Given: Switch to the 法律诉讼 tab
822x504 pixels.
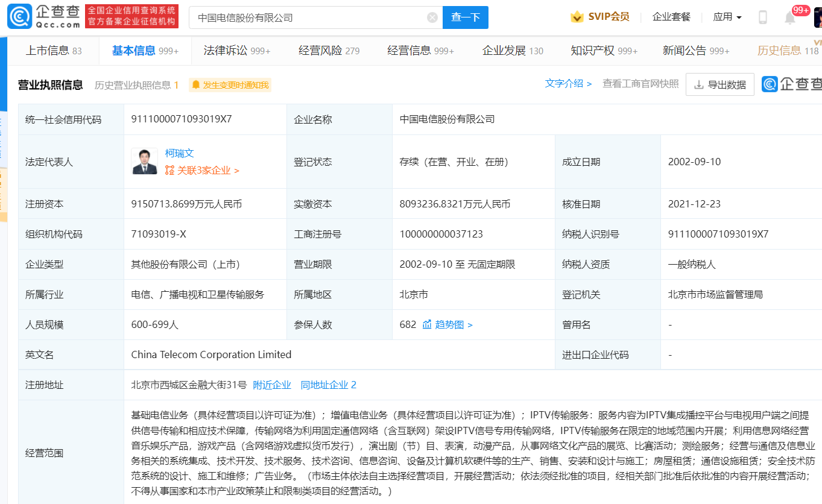Looking at the screenshot, I should click(x=236, y=51).
